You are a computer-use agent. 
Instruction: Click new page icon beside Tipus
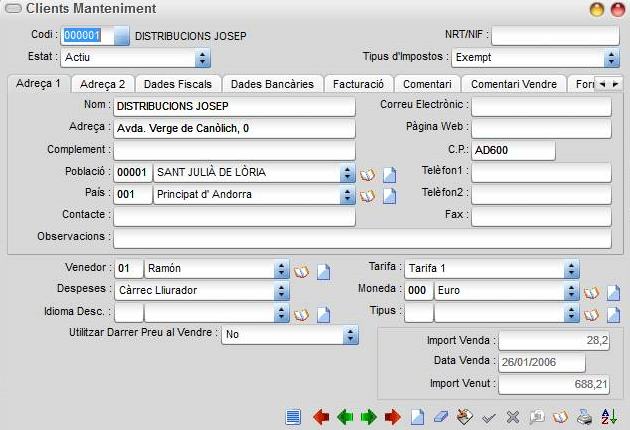pyautogui.click(x=613, y=315)
